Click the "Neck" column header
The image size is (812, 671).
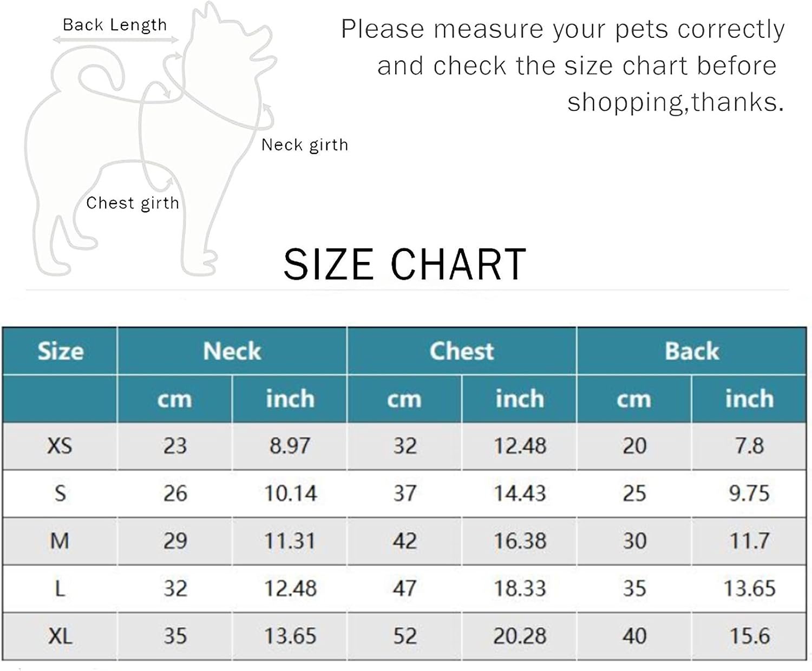[232, 351]
